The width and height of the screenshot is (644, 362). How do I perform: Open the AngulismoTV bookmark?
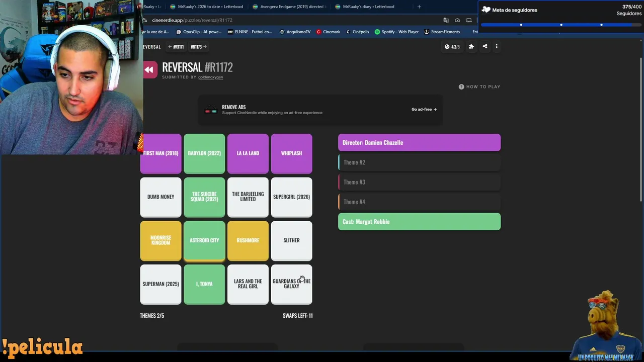295,32
